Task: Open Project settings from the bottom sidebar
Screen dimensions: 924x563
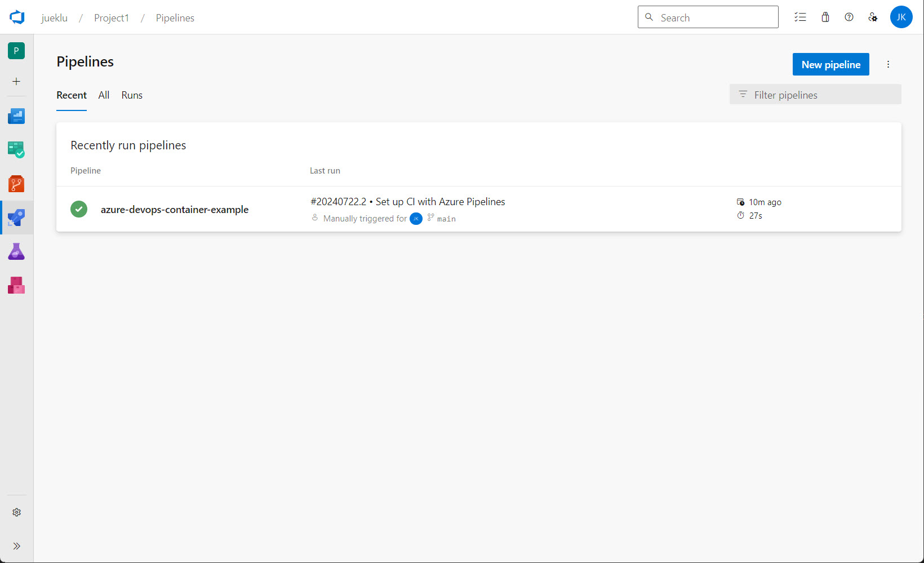Action: click(16, 512)
